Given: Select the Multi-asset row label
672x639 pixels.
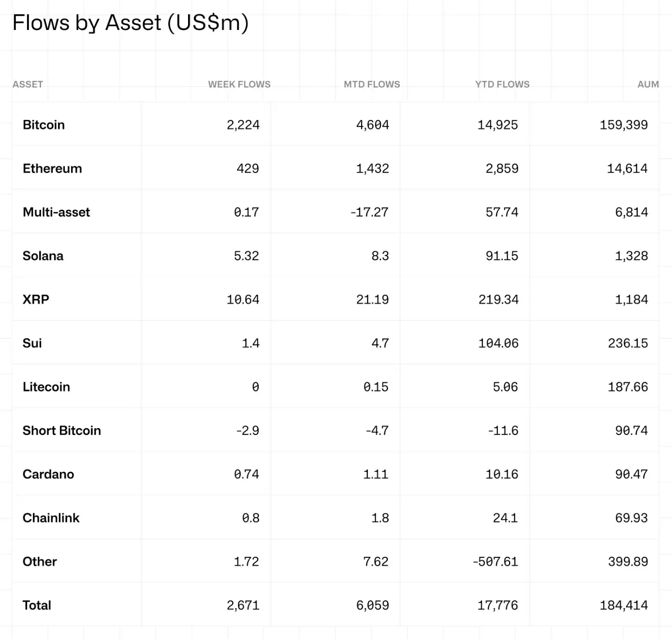Looking at the screenshot, I should click(x=56, y=212).
